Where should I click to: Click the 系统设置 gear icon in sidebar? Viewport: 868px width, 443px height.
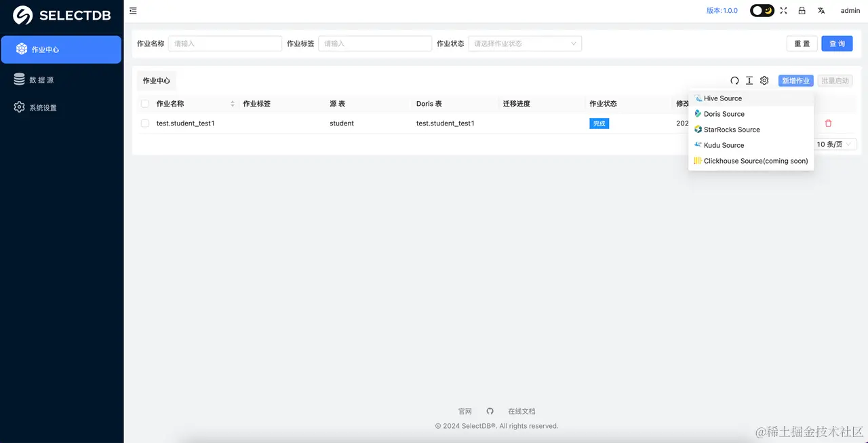[x=19, y=107]
